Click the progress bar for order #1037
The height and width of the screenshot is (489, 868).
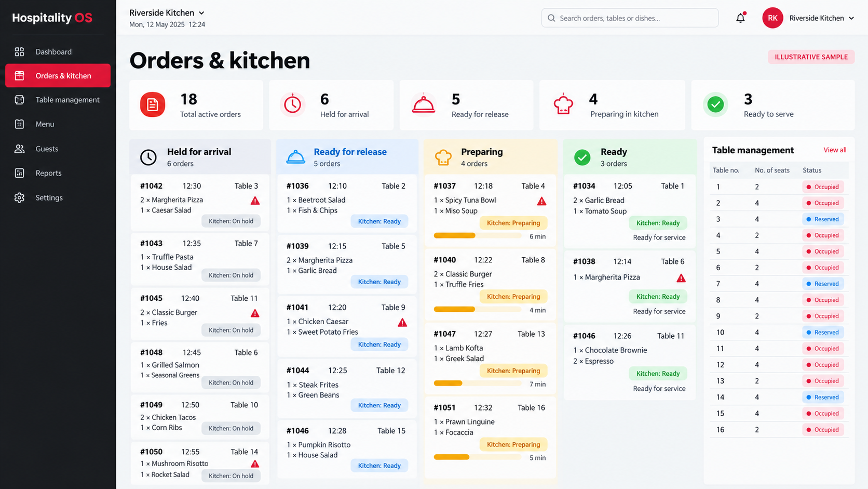coord(478,236)
